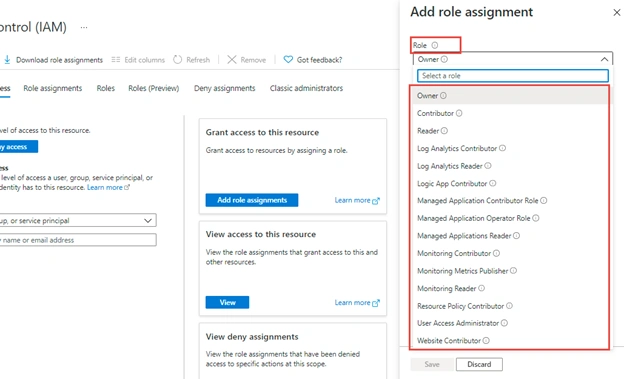624x379 pixels.
Task: Click info icon beside Monitoring Contributor
Action: (496, 253)
